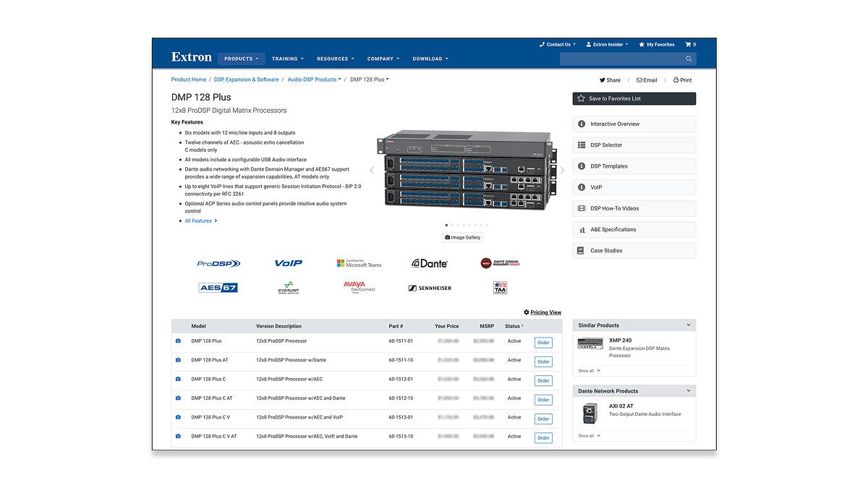
Task: Click the star on Save to Favorites List
Action: coord(582,98)
